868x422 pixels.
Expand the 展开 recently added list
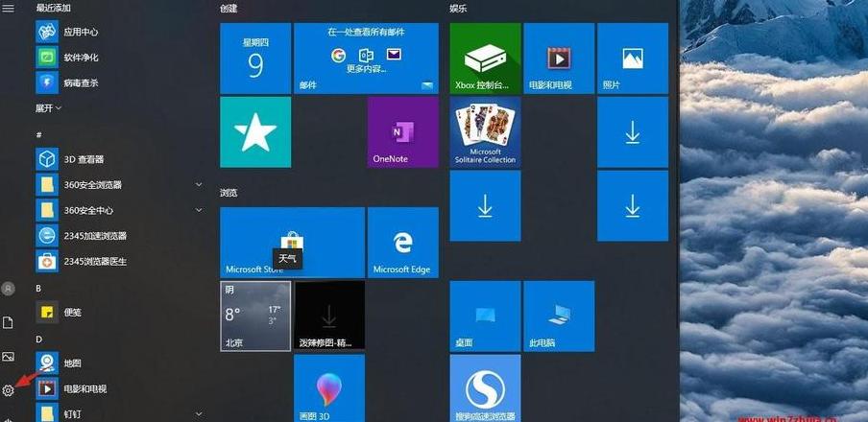(x=49, y=108)
